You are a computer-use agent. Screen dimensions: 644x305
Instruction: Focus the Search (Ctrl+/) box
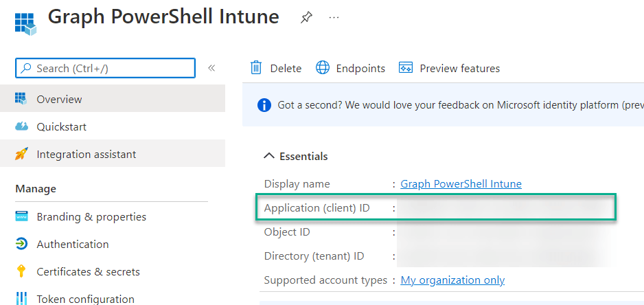pyautogui.click(x=105, y=68)
